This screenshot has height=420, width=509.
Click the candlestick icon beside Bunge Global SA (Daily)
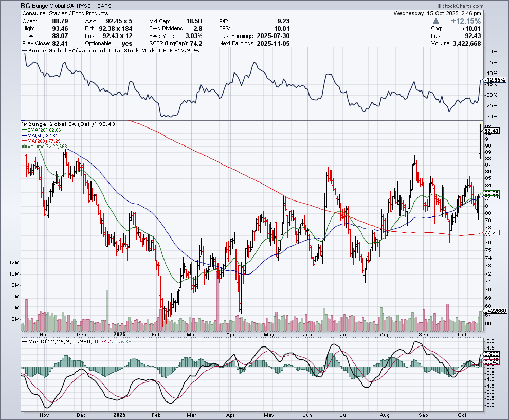(23, 124)
